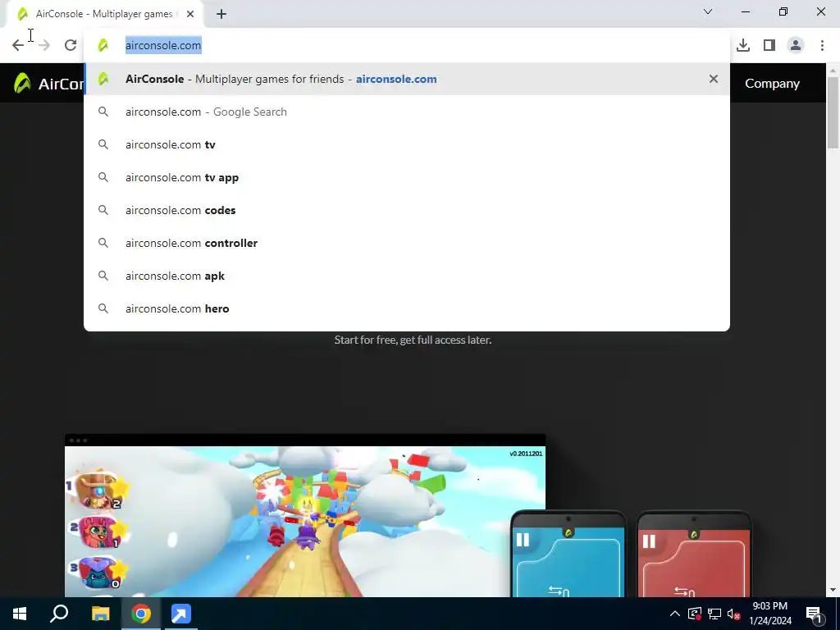This screenshot has height=630, width=840.
Task: Choose airconsole.com hero suggestion
Action: click(407, 308)
